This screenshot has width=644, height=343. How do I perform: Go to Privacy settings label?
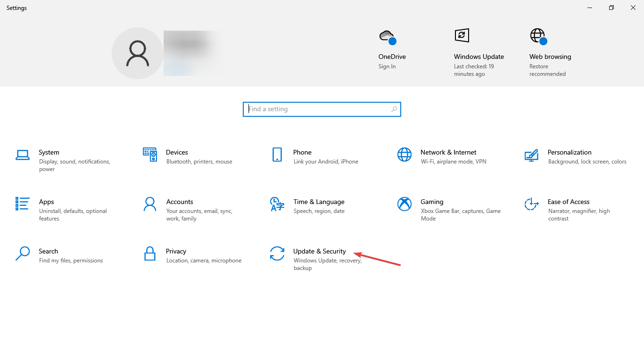click(176, 251)
